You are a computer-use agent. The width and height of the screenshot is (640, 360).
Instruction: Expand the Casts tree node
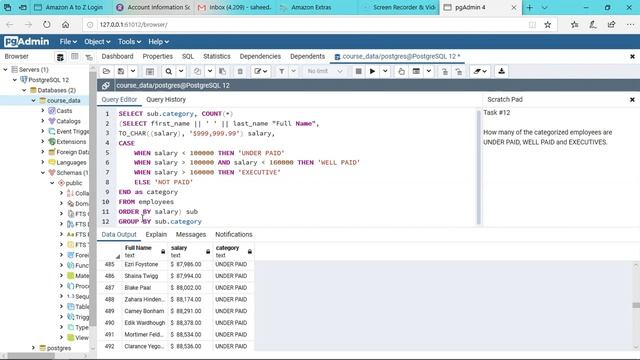coord(42,111)
